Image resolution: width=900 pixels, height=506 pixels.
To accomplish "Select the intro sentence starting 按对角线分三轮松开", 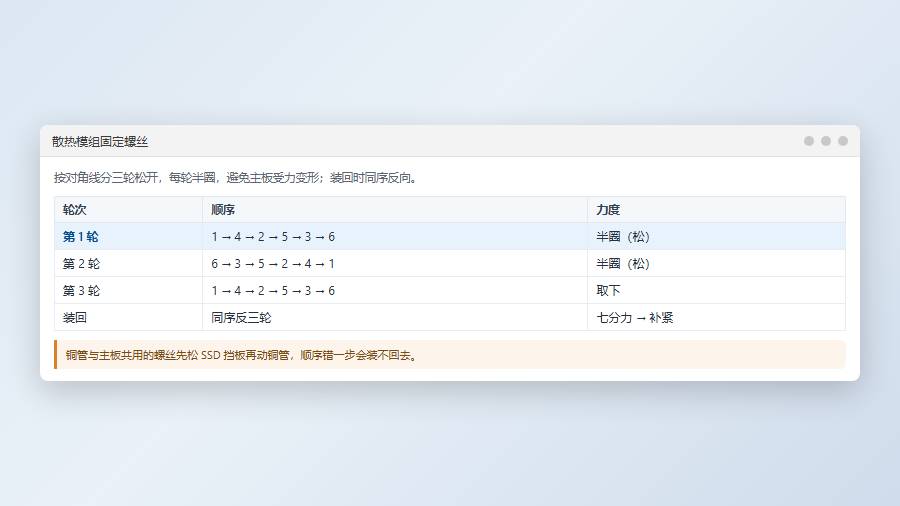I will point(236,178).
